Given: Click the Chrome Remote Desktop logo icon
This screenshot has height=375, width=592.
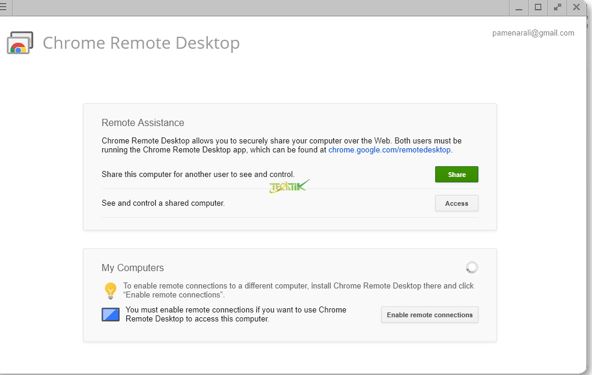Looking at the screenshot, I should click(x=20, y=43).
